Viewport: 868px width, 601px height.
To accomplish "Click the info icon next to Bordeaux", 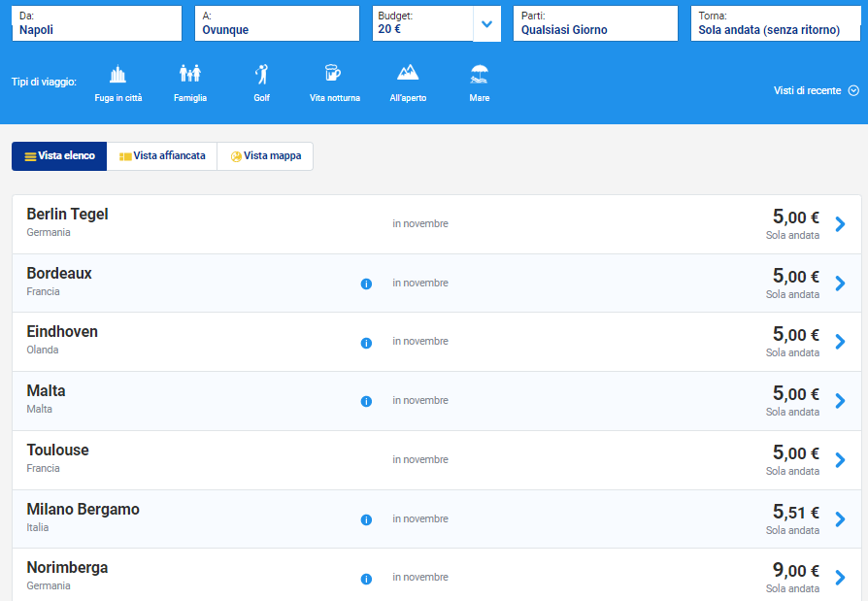I will [366, 284].
